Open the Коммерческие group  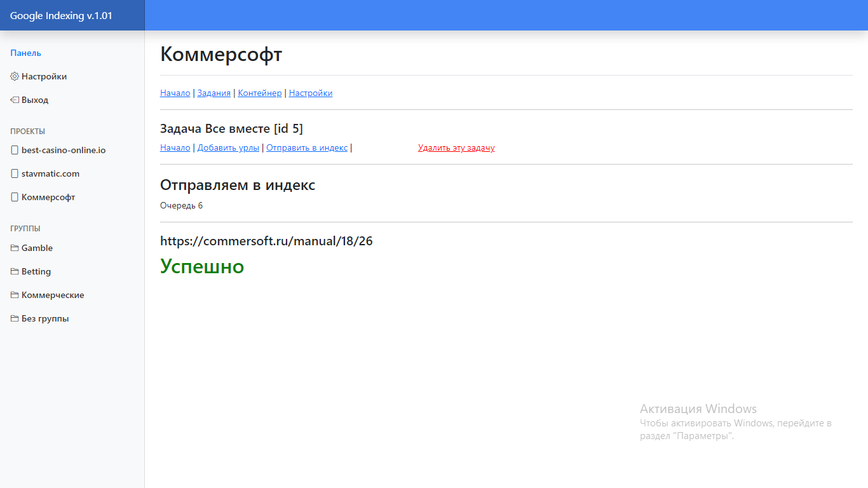click(x=53, y=295)
